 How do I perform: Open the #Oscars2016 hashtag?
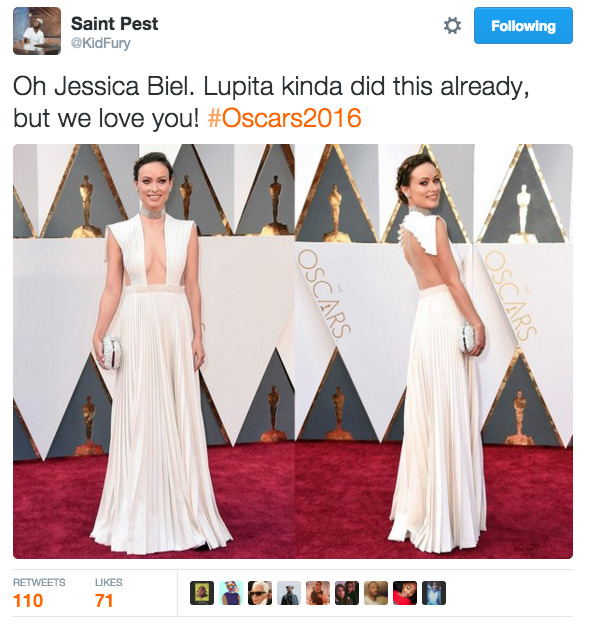tap(285, 118)
